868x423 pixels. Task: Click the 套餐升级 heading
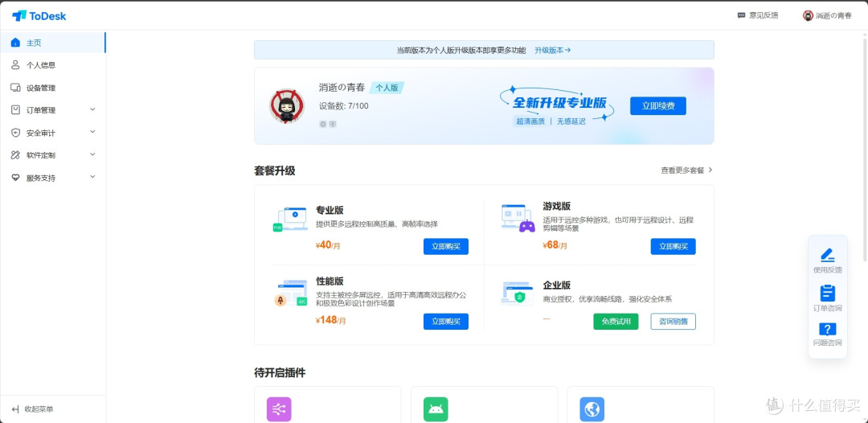click(275, 170)
